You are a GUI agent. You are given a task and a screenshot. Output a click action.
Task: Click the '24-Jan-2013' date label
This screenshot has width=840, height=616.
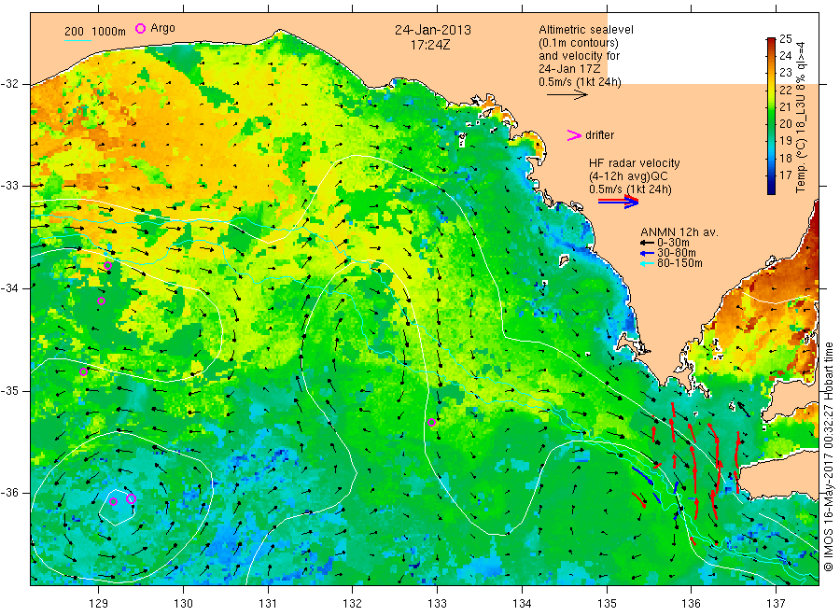tap(433, 30)
